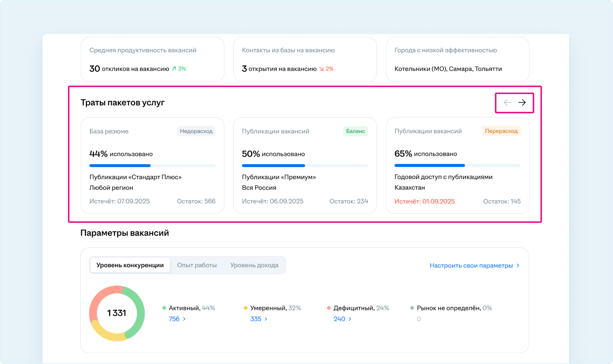Click the red Дефицитный legend dot
613x364 pixels.
(x=329, y=308)
